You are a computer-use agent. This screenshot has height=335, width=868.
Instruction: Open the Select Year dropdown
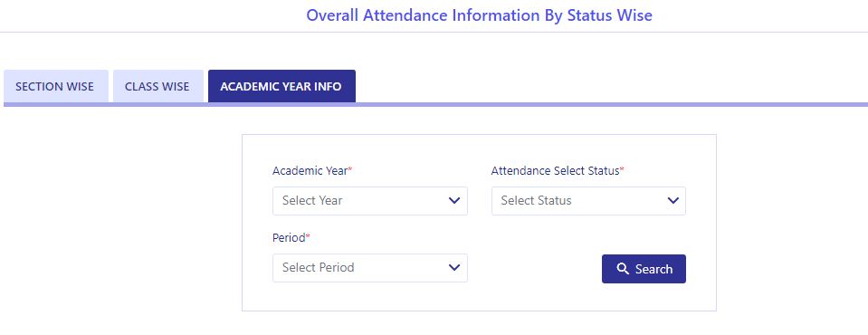click(x=370, y=201)
